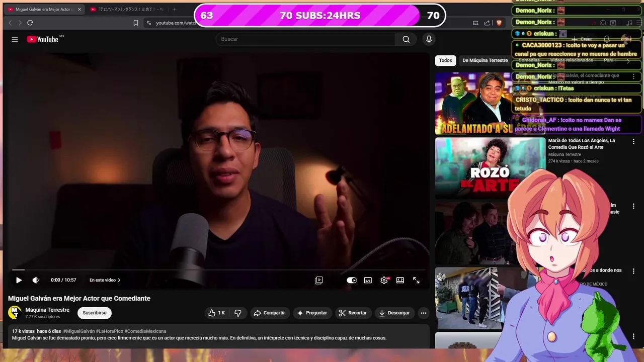Turn on subtitles in the player
644x362 pixels.
point(368,280)
